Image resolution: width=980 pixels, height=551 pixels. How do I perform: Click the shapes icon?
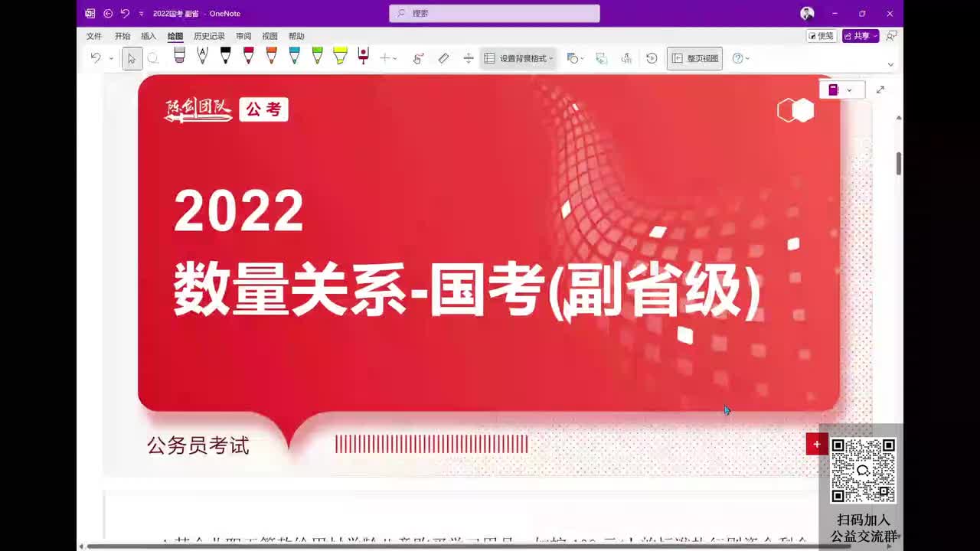[572, 58]
